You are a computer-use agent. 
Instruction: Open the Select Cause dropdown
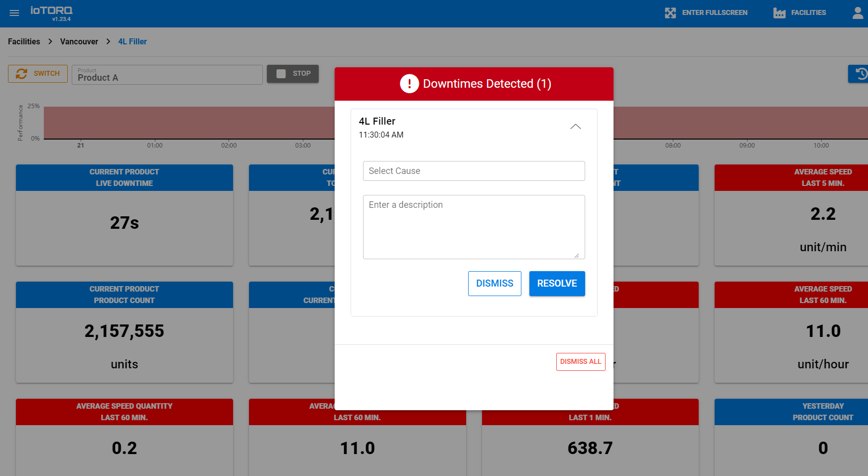click(474, 171)
